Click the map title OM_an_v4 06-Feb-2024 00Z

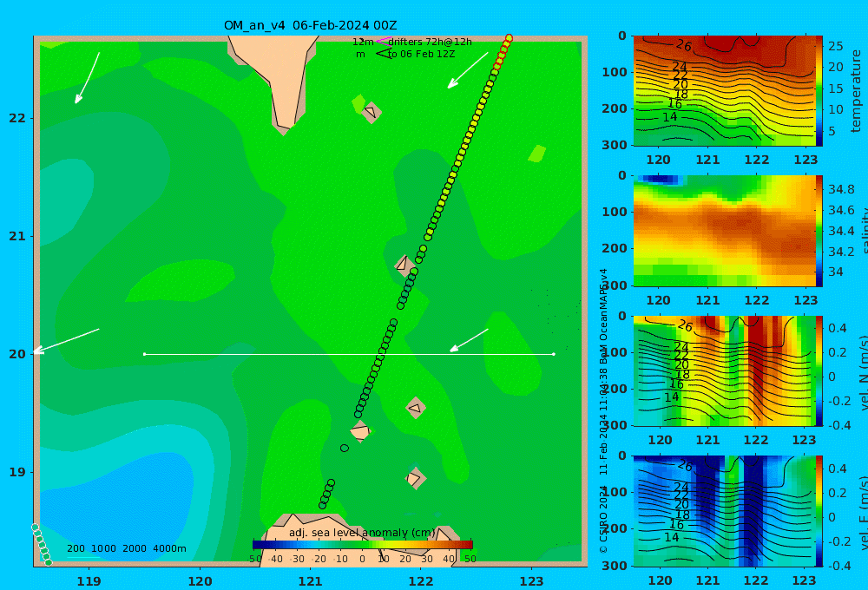point(310,25)
